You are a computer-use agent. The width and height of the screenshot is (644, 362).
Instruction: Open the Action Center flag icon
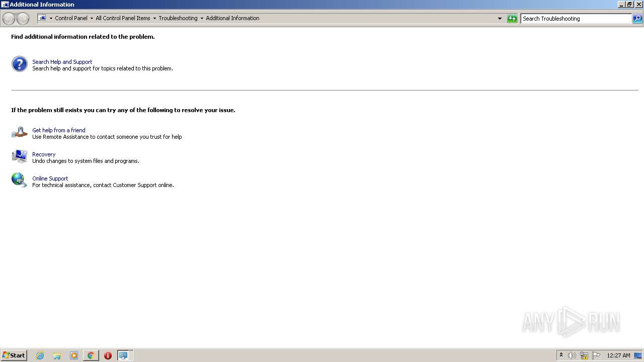tap(596, 355)
